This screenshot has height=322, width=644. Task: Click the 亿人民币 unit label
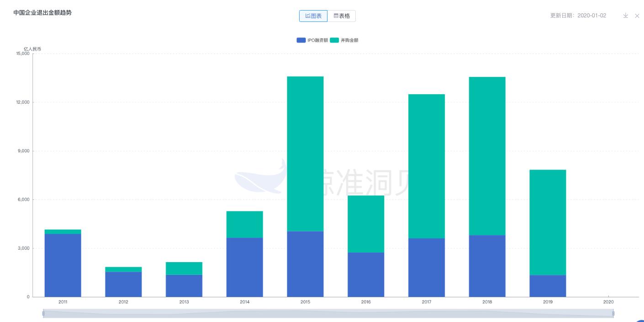(x=32, y=48)
